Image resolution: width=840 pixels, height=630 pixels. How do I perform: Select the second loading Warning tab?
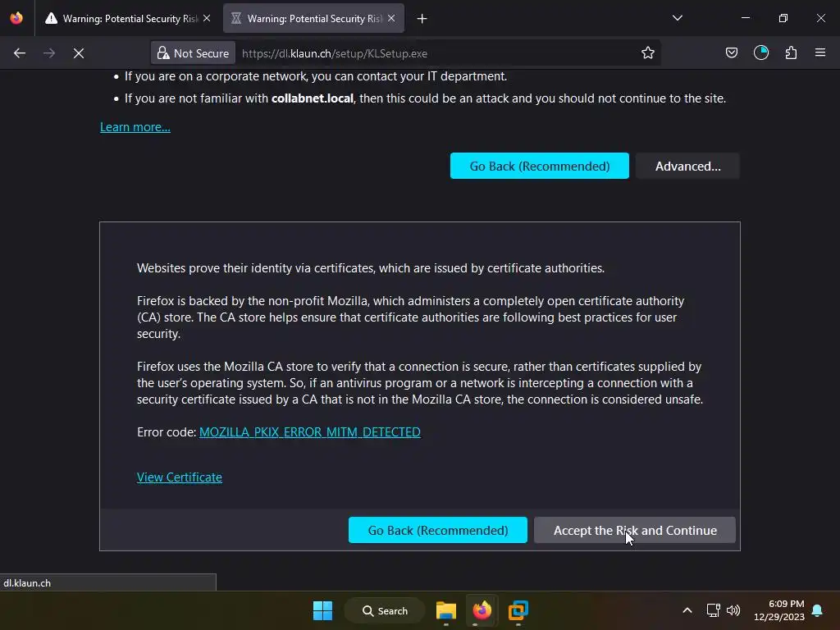(x=313, y=19)
